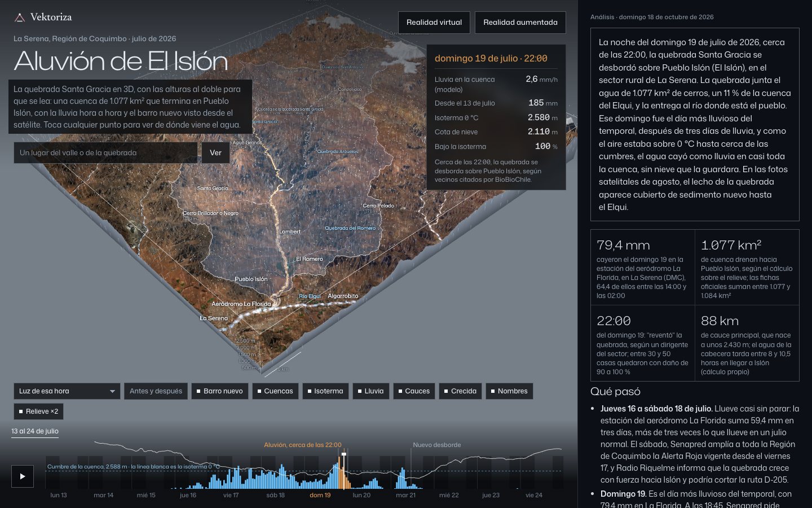This screenshot has height=508, width=812.
Task: Click the Antes y después button
Action: [x=156, y=391]
